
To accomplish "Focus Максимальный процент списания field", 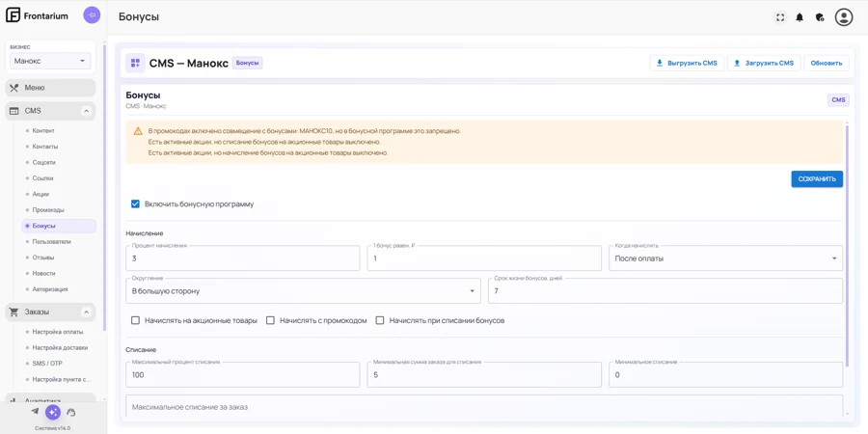I will tap(242, 375).
